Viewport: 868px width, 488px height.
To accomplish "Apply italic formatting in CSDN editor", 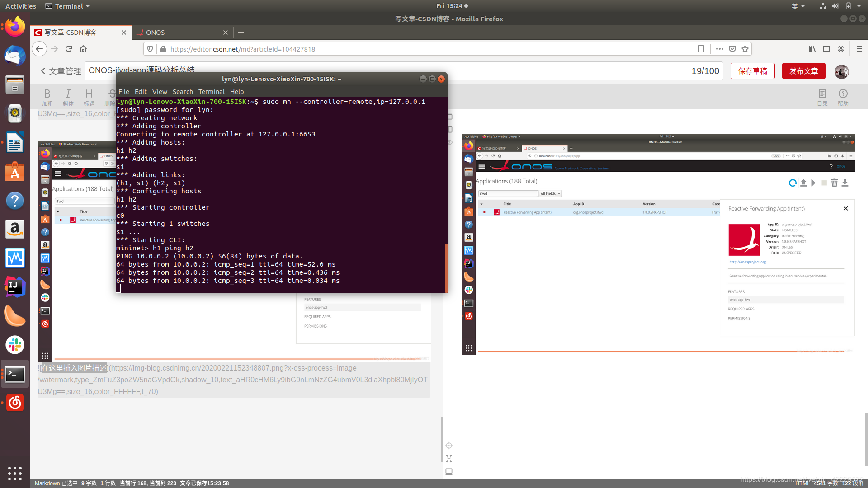I will tap(68, 97).
